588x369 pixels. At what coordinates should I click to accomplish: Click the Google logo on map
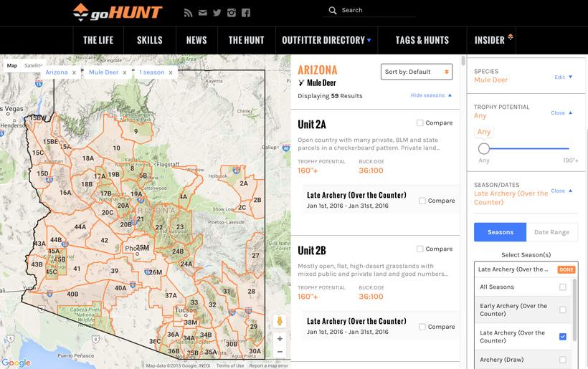[x=16, y=363]
